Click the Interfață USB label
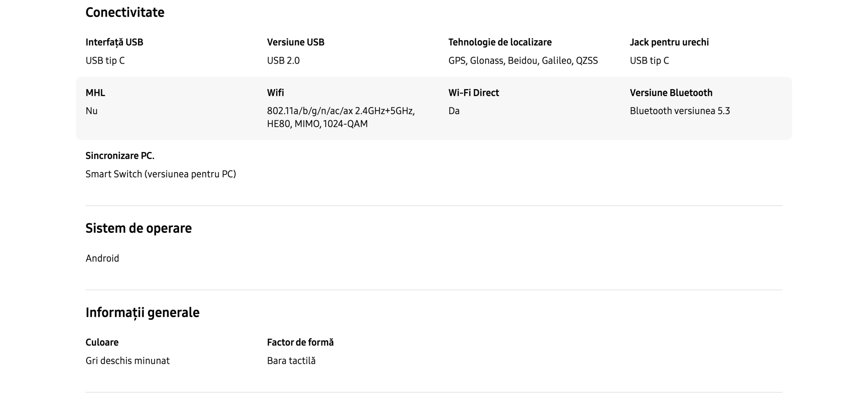 pos(114,42)
